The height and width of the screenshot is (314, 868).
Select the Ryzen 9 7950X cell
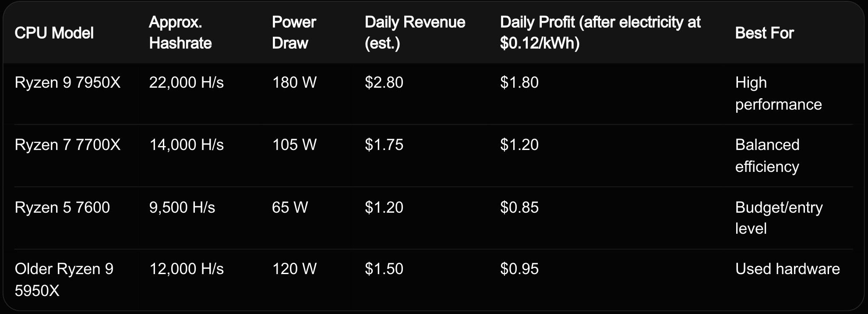[67, 82]
